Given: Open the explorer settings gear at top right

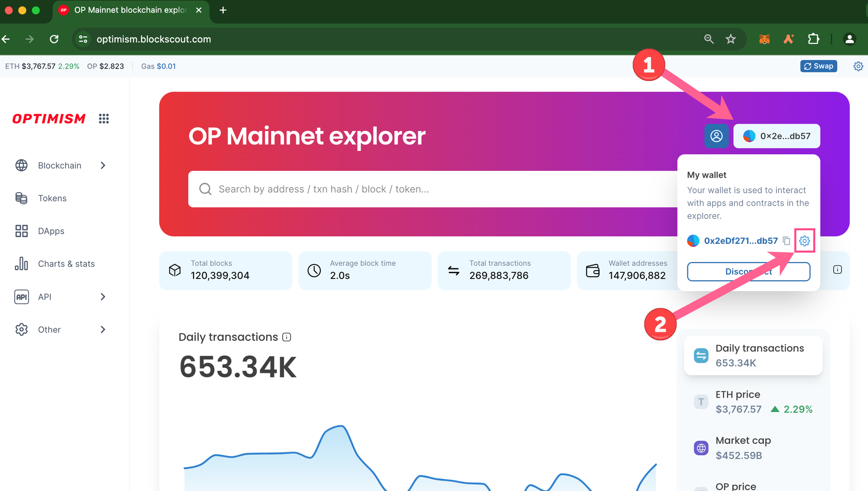Looking at the screenshot, I should [858, 66].
